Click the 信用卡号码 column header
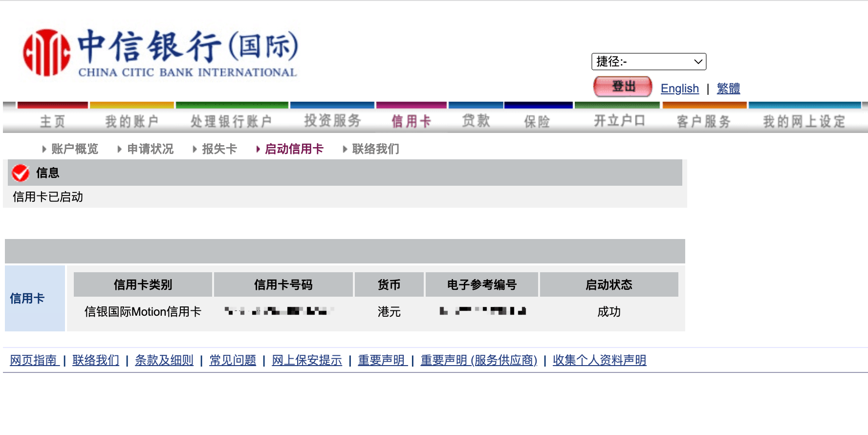The image size is (868, 435). (283, 284)
